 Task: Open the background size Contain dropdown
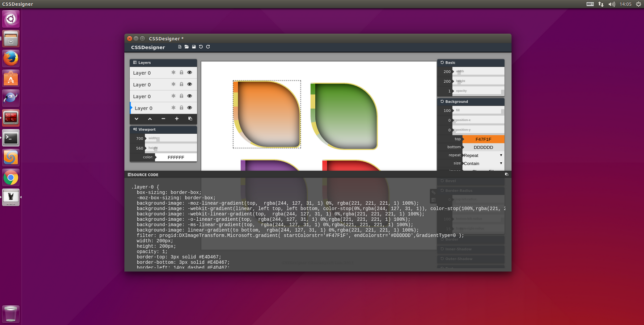(483, 164)
